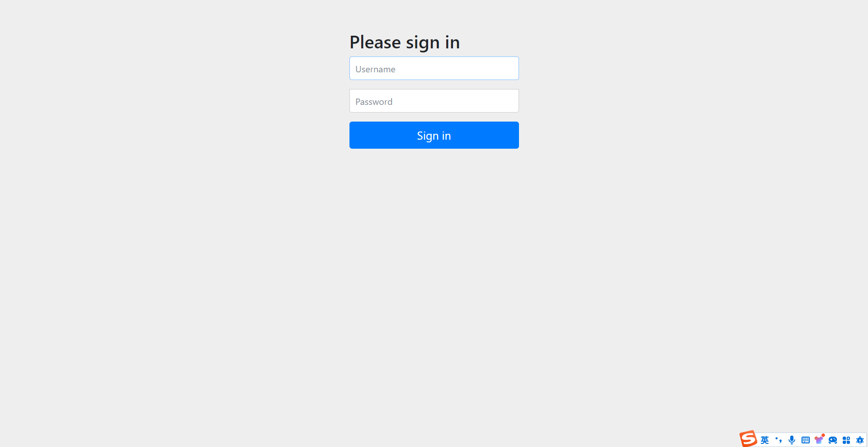Toggle the punctuation mode comma icon
868x447 pixels.
pos(778,440)
